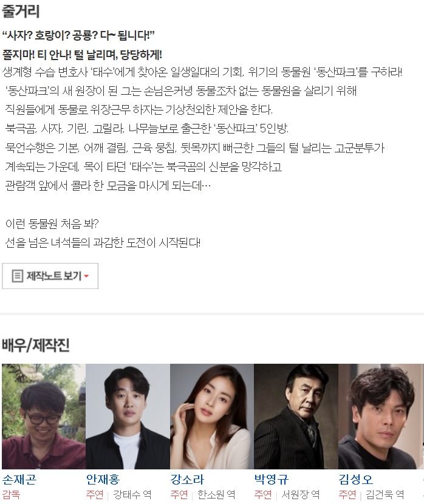Viewport: 424px width, 504px height.
Task: Follow the 박영규 name link
Action: (272, 479)
